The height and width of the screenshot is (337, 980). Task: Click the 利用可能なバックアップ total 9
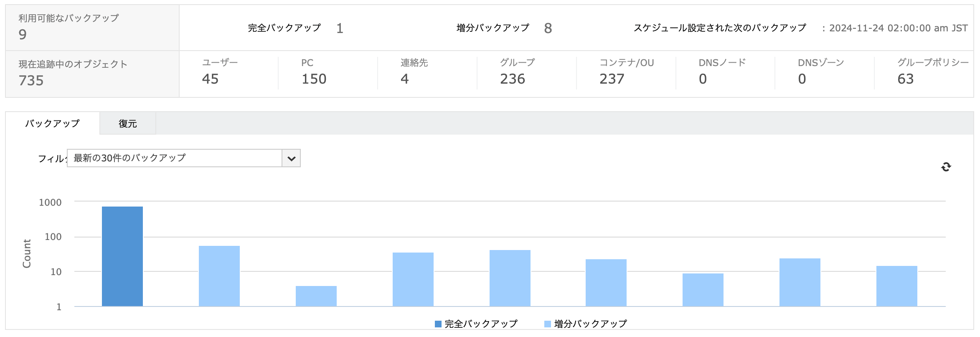23,34
